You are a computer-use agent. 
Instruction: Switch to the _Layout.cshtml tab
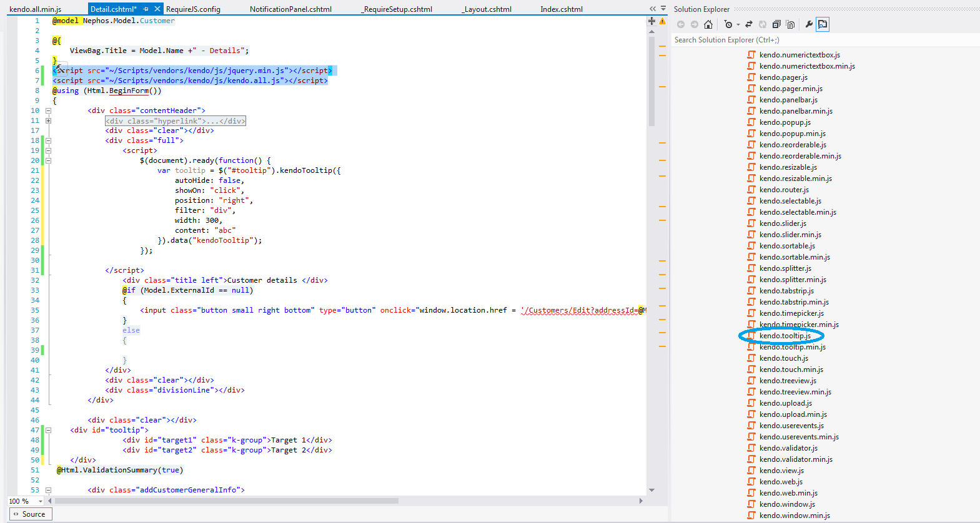[x=487, y=9]
